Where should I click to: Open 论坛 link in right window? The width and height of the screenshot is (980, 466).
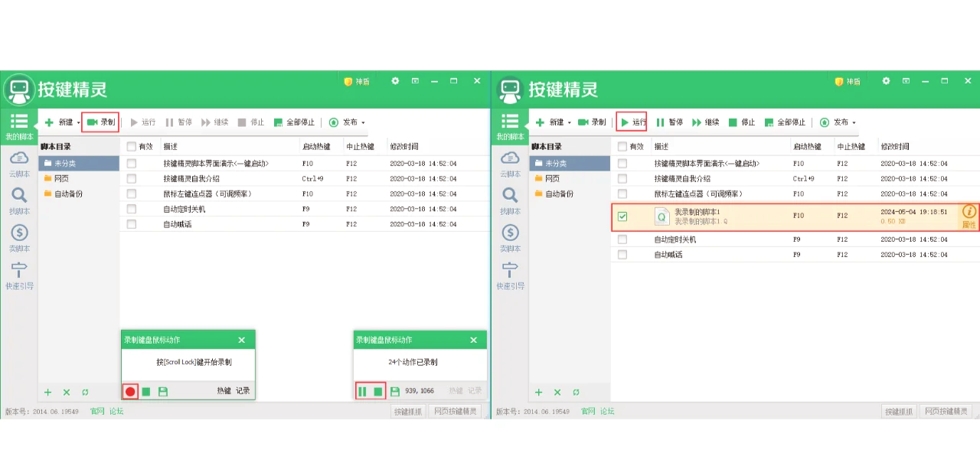[607, 412]
